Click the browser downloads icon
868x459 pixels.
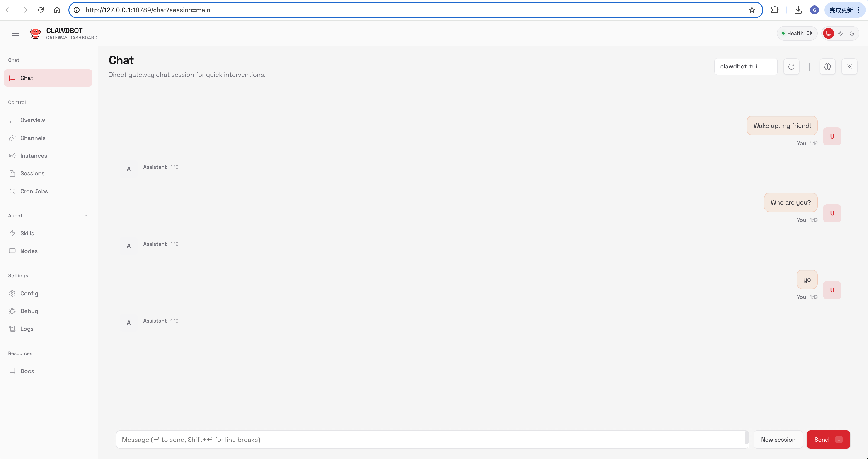tap(798, 10)
